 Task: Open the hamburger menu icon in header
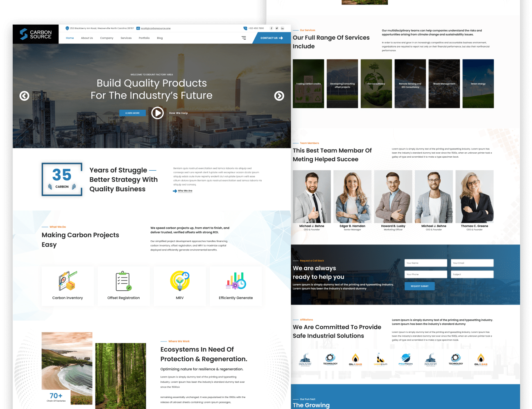click(244, 38)
